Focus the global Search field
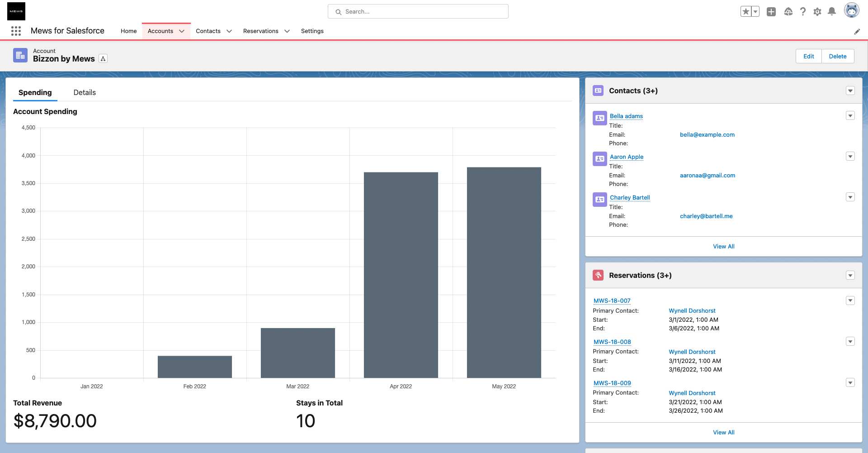This screenshot has height=453, width=868. click(418, 11)
